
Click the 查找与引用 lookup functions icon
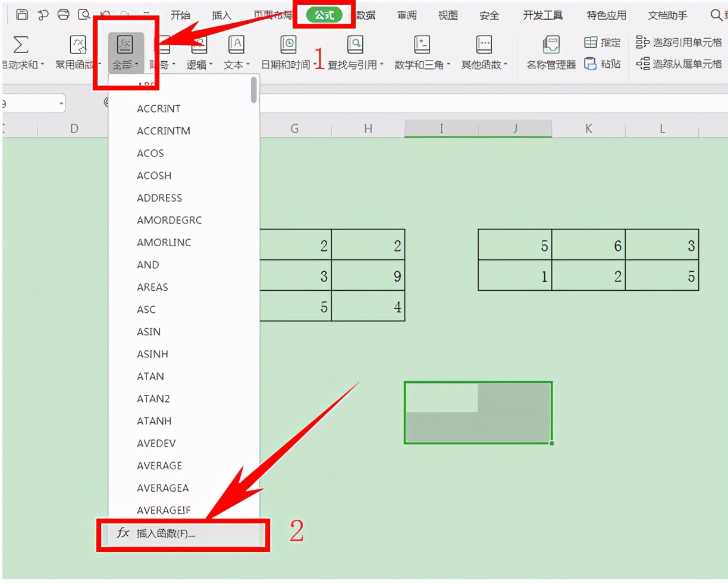355,45
